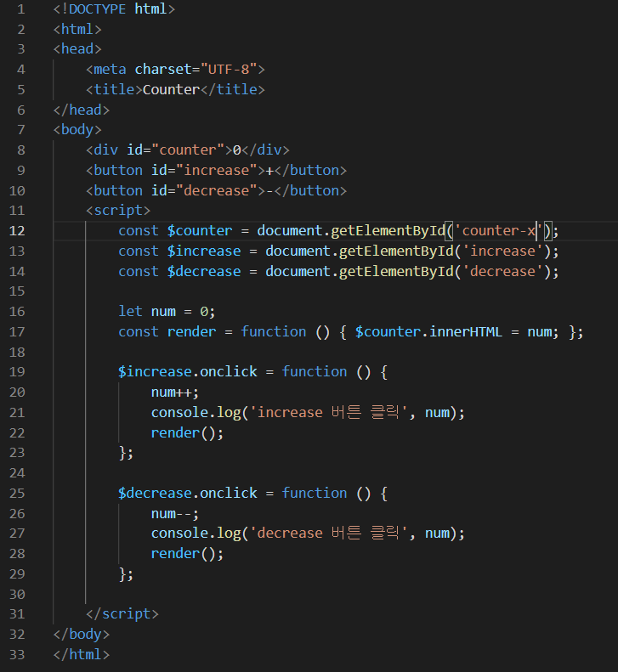The width and height of the screenshot is (618, 672).
Task: Click $increase.onclick on line 19
Action: [x=188, y=371]
